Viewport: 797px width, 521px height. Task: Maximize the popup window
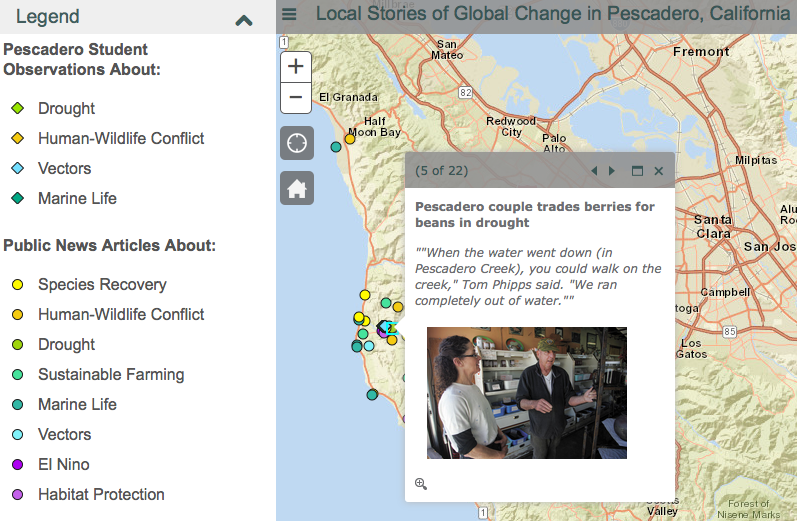(x=637, y=171)
